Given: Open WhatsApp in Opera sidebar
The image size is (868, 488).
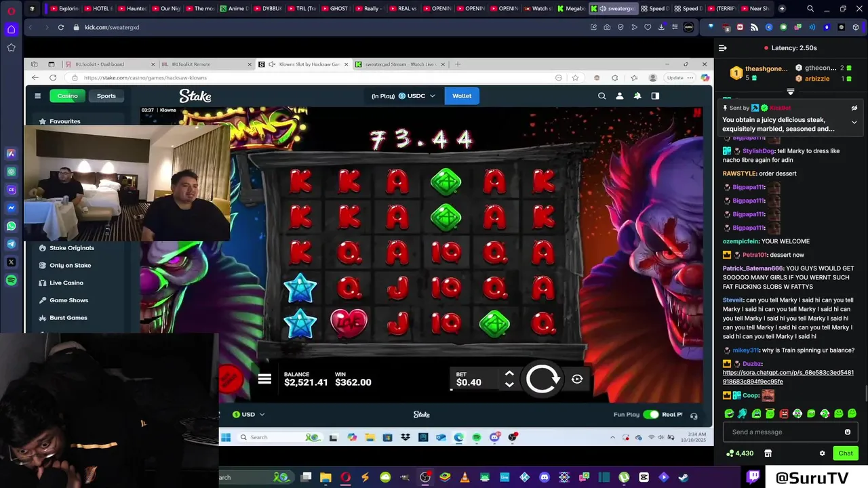Looking at the screenshot, I should pos(11,226).
